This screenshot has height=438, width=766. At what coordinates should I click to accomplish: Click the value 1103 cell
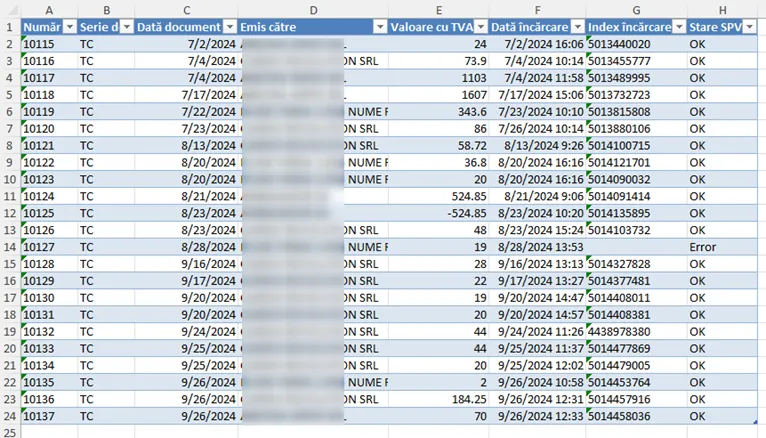439,78
